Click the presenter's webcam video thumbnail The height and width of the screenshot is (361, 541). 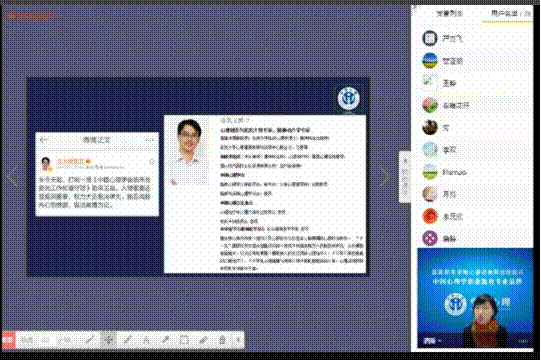click(x=475, y=298)
